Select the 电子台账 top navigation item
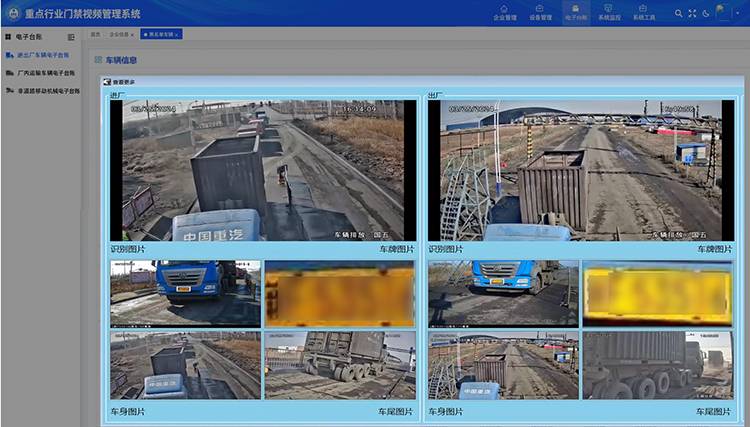The image size is (750, 427). (576, 13)
